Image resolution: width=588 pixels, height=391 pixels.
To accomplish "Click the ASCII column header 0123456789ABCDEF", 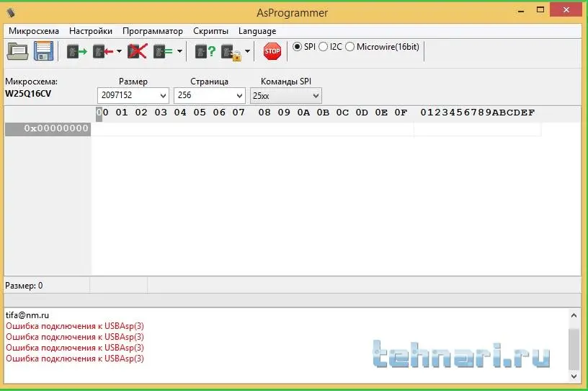I will coord(477,113).
